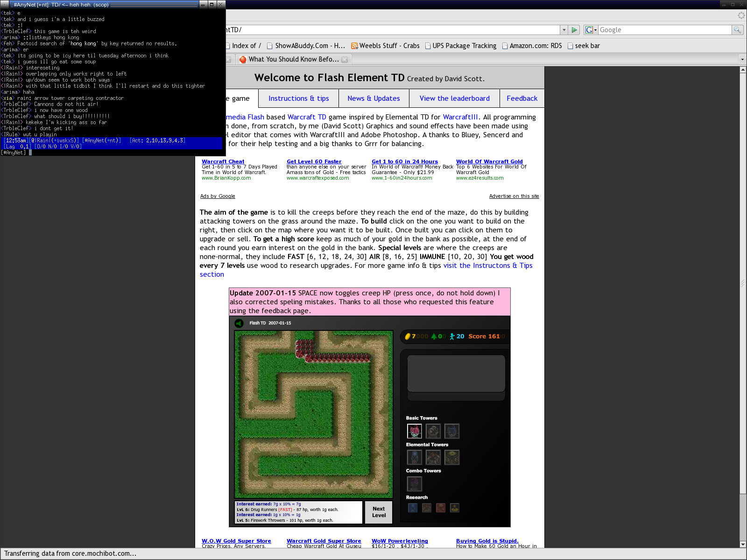Switch to 'What You Should Know Befo...' tab
Viewport: 747px width, 560px height.
(x=293, y=59)
